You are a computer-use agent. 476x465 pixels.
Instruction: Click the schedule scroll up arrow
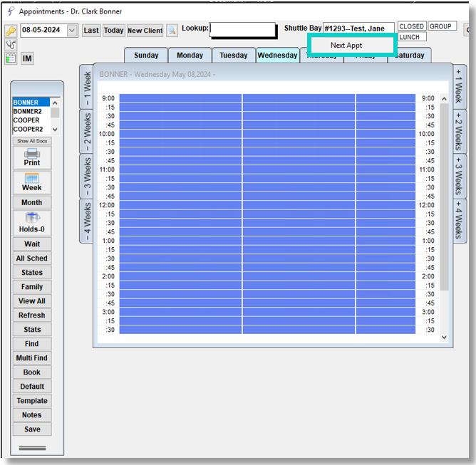(x=444, y=99)
